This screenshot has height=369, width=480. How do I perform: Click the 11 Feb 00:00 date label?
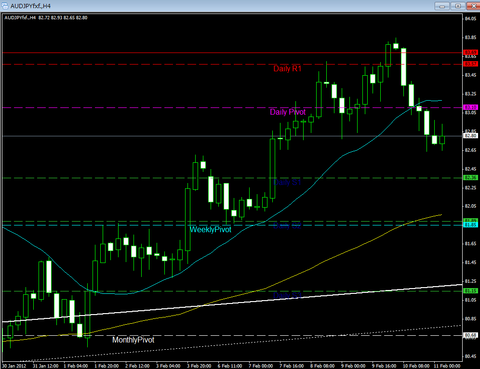click(447, 366)
